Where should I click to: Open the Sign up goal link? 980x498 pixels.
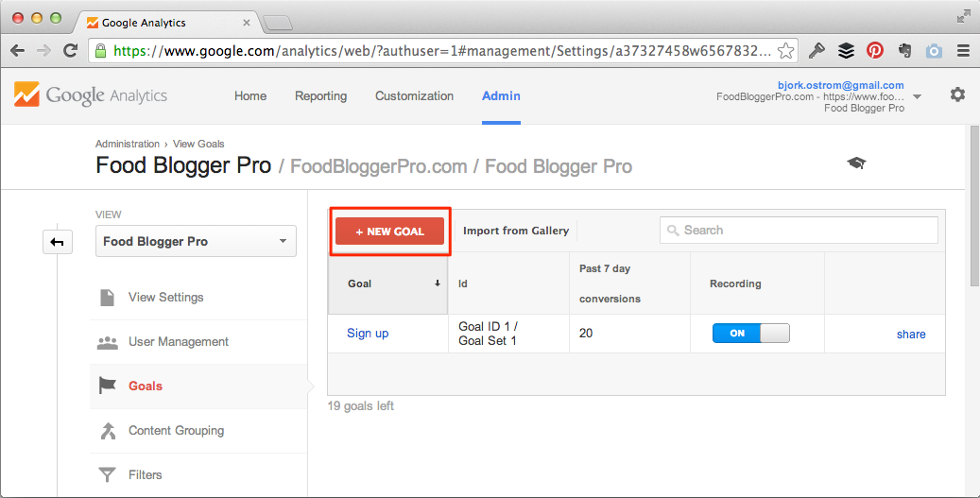[x=368, y=333]
